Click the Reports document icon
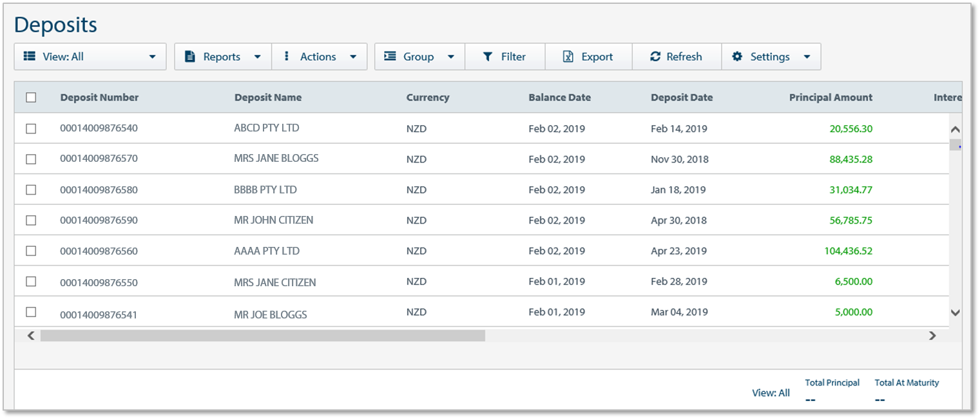This screenshot has height=419, width=980. pos(190,57)
